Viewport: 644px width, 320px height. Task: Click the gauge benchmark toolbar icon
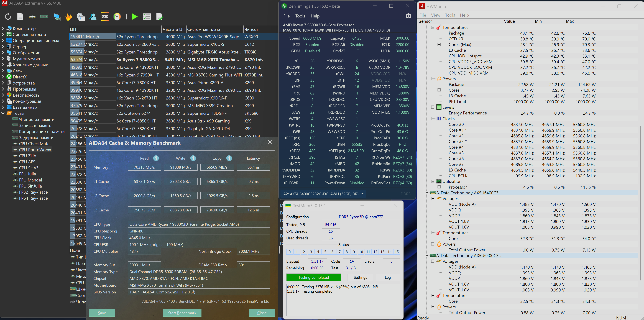coord(117,17)
